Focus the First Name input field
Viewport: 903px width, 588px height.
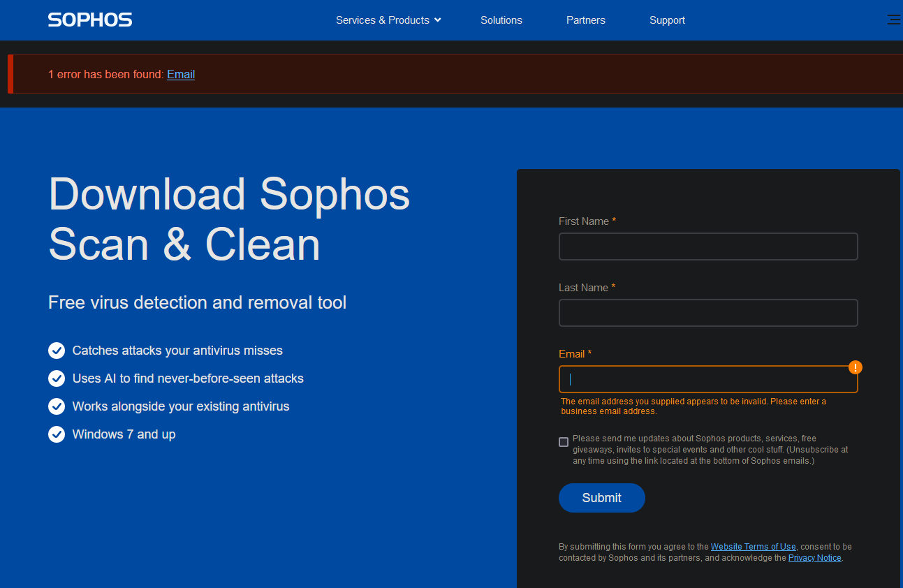click(708, 247)
